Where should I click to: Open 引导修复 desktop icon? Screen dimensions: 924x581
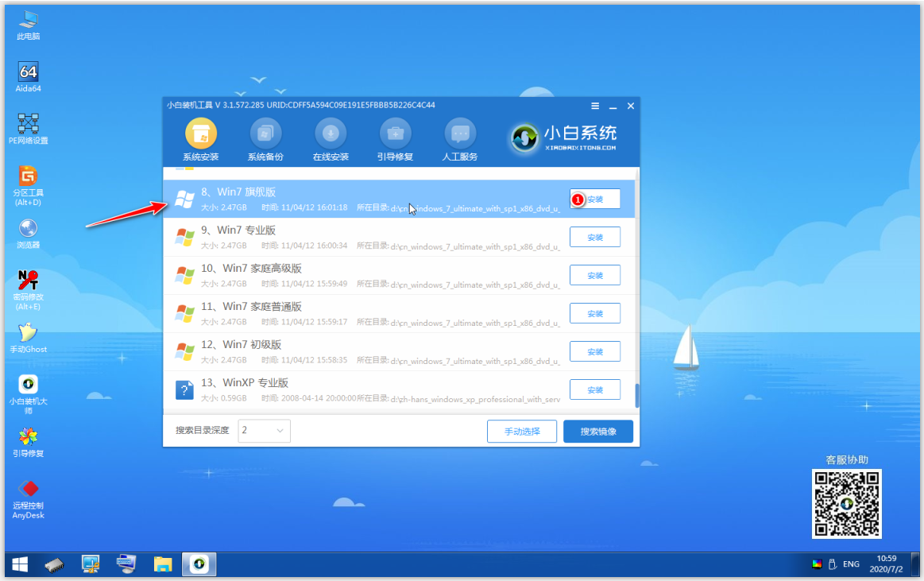[x=29, y=443]
